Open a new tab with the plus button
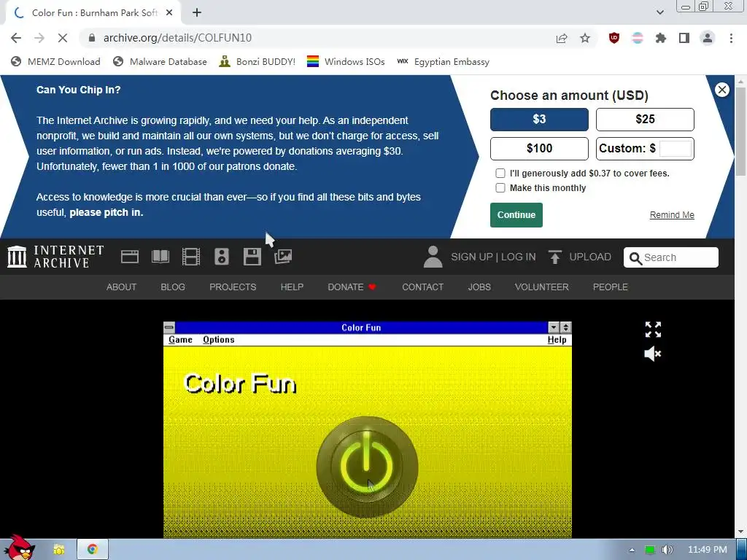 click(x=197, y=13)
